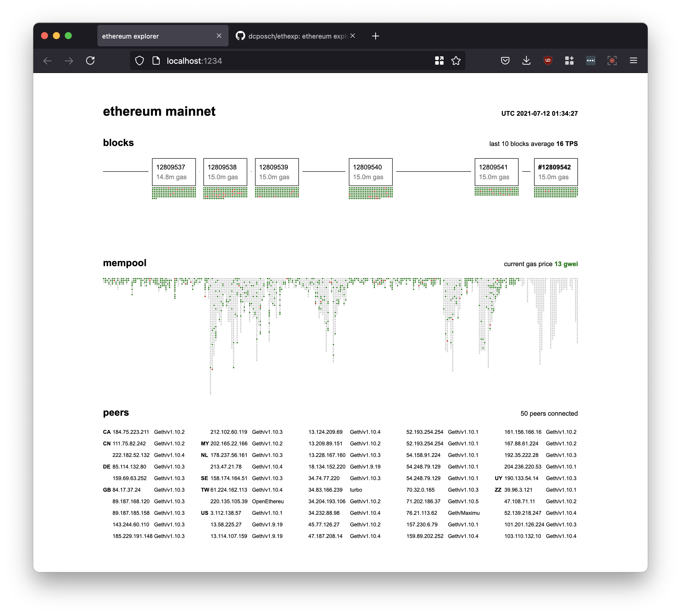Image resolution: width=681 pixels, height=616 pixels.
Task: Take a screenshot with the capture icon
Action: pyautogui.click(x=612, y=61)
